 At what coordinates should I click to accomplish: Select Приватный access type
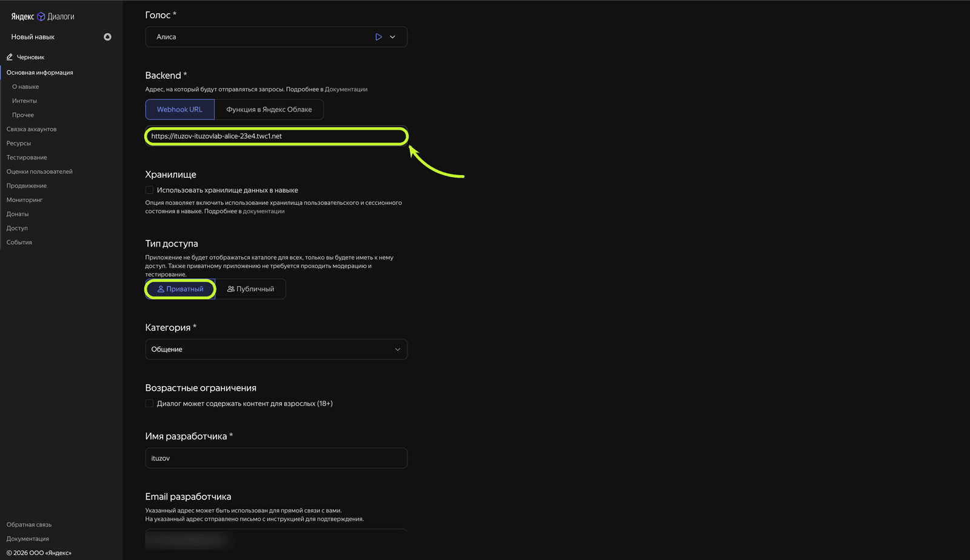(x=180, y=289)
